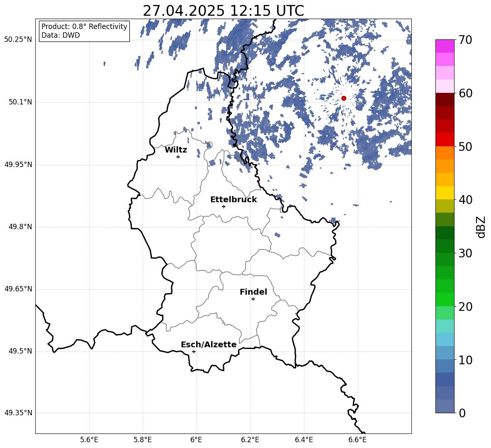The image size is (491, 448).
Task: Click the 49.8°N latitude label
Action: (20, 227)
